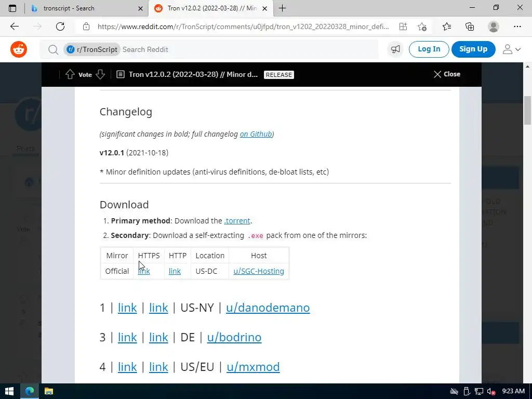Select the Tron v12.0.2 tab
Screen dimensions: 532x399
[x=210, y=8]
